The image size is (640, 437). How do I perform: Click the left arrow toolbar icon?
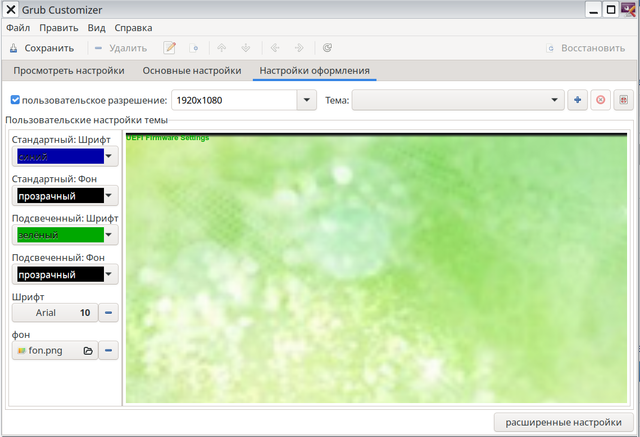[275, 48]
